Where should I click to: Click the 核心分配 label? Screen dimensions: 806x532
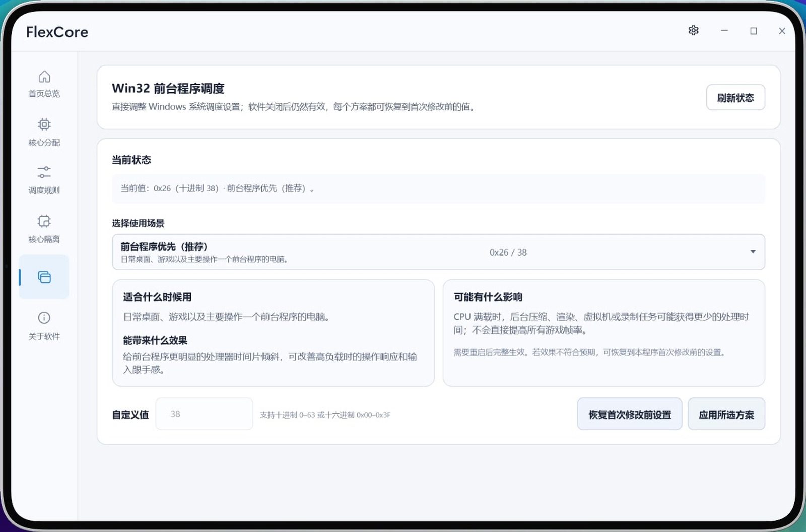point(44,143)
